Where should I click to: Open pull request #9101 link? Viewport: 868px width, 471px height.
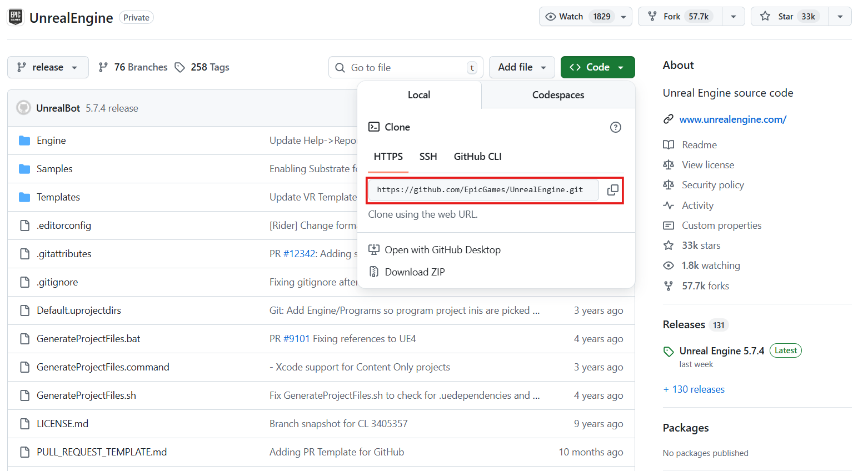296,339
